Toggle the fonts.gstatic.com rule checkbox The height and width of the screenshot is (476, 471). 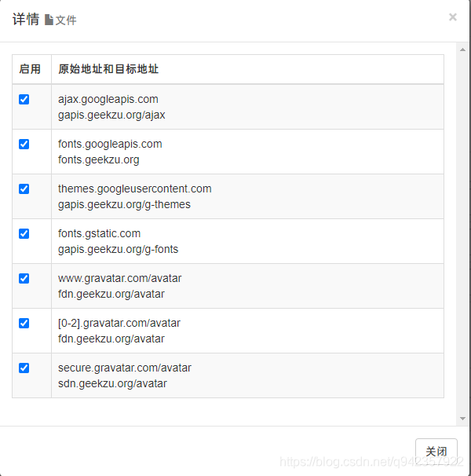[x=24, y=233]
